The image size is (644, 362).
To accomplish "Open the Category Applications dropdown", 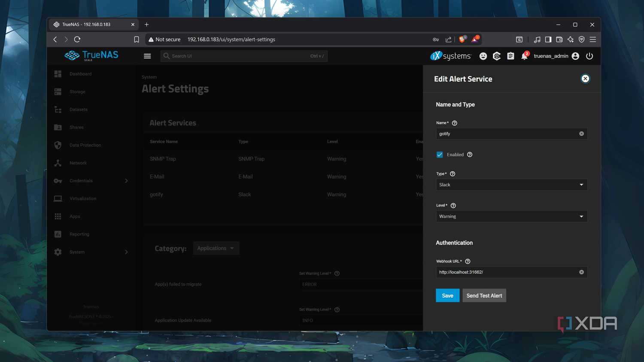I will pos(216,248).
